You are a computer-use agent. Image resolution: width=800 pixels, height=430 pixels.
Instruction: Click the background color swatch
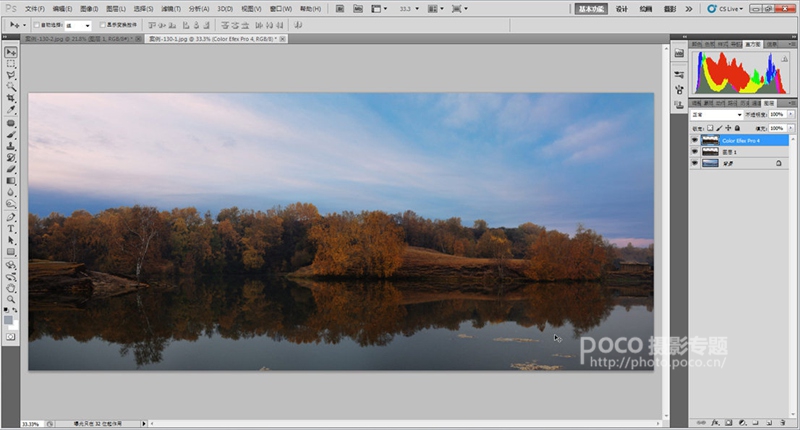[15, 325]
